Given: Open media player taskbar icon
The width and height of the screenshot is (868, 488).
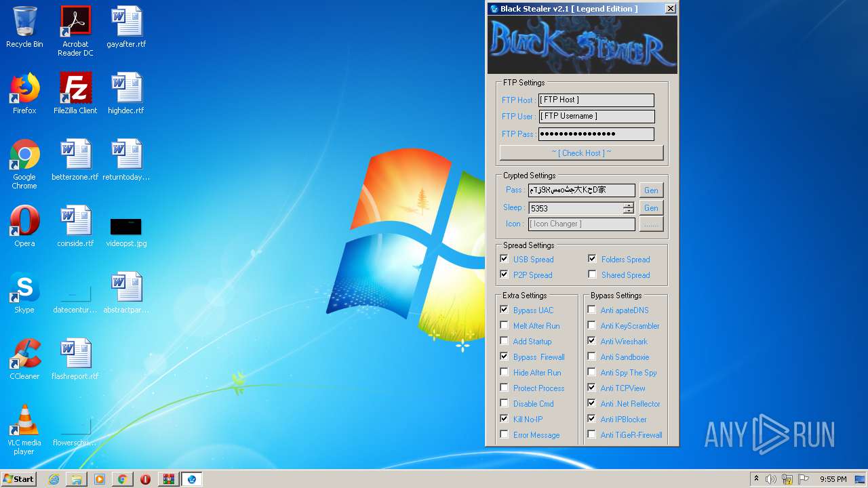Looking at the screenshot, I should (x=100, y=479).
